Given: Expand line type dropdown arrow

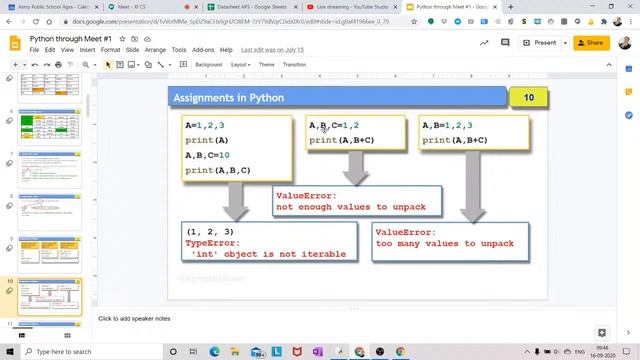Looking at the screenshot, I should (170, 64).
